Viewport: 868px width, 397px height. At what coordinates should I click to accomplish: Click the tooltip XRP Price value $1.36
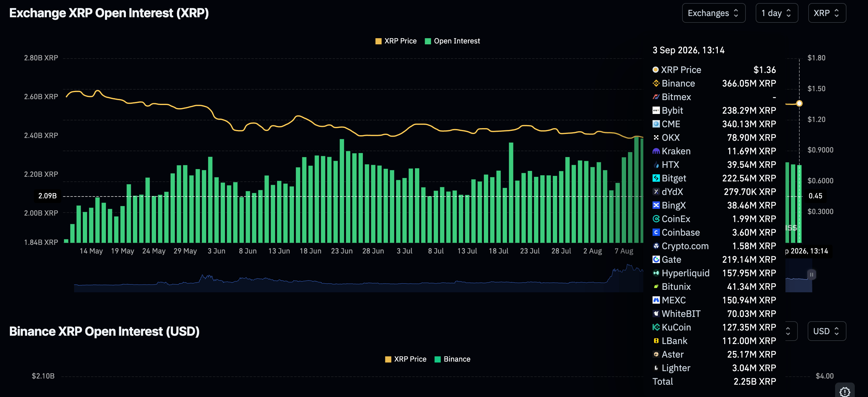point(765,70)
